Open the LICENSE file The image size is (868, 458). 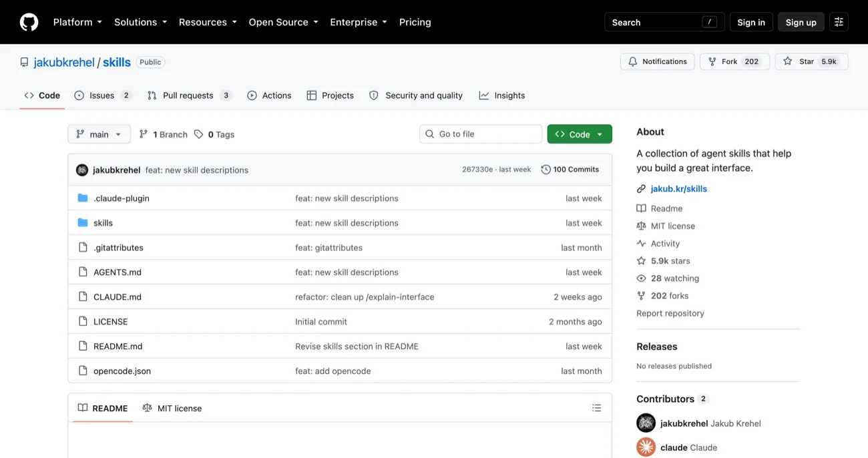[x=111, y=322]
